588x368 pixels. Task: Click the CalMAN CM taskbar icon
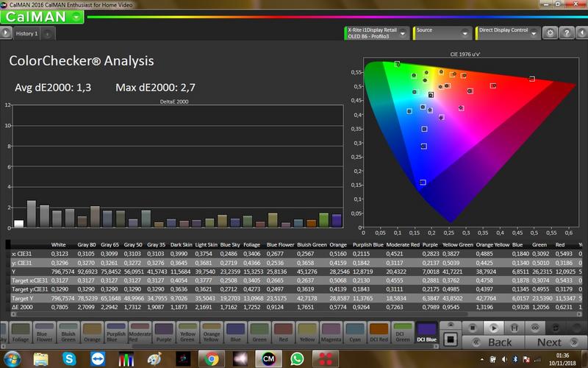click(x=268, y=359)
